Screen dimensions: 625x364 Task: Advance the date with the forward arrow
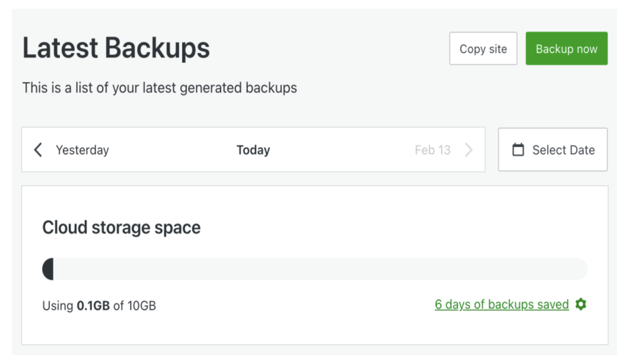click(469, 150)
